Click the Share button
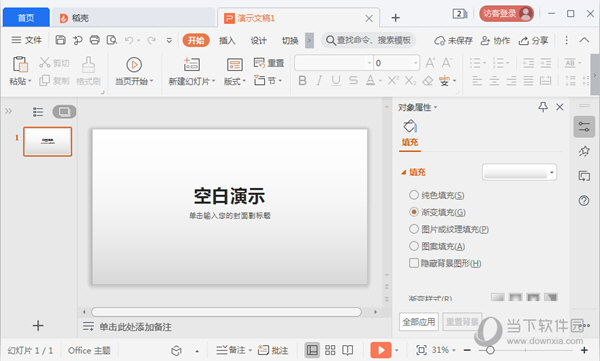The image size is (600, 361). (x=533, y=40)
